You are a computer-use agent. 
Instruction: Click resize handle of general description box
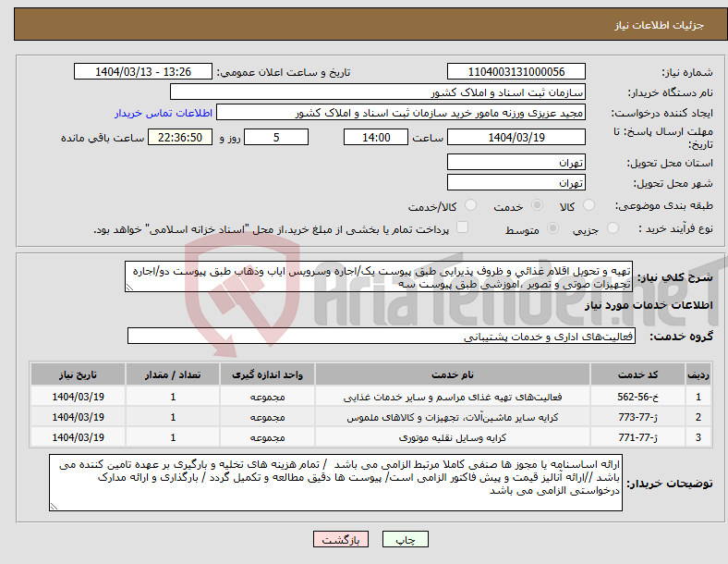(129, 288)
